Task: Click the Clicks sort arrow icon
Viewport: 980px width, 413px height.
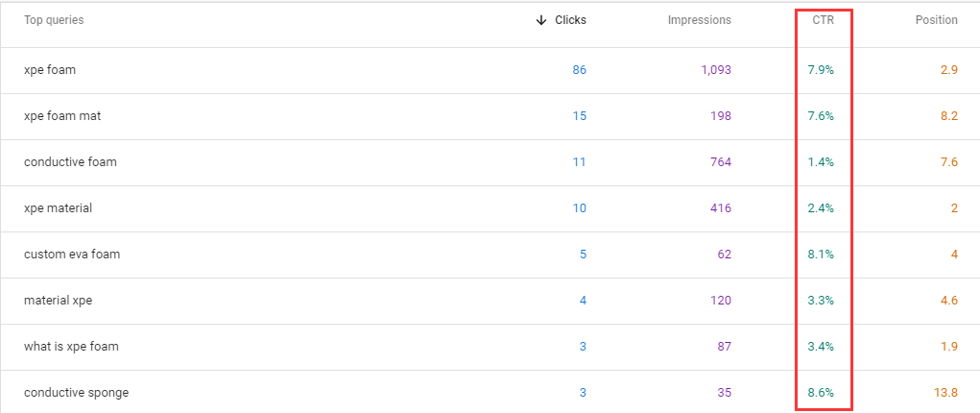Action: tap(541, 20)
